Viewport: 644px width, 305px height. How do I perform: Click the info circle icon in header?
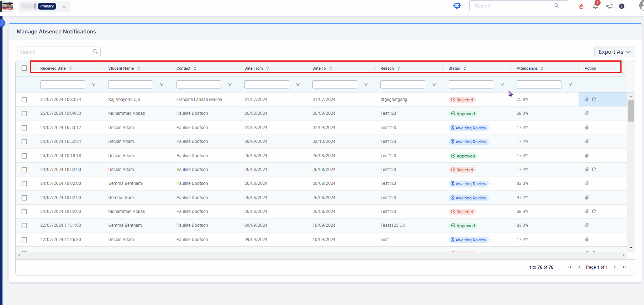tap(622, 6)
